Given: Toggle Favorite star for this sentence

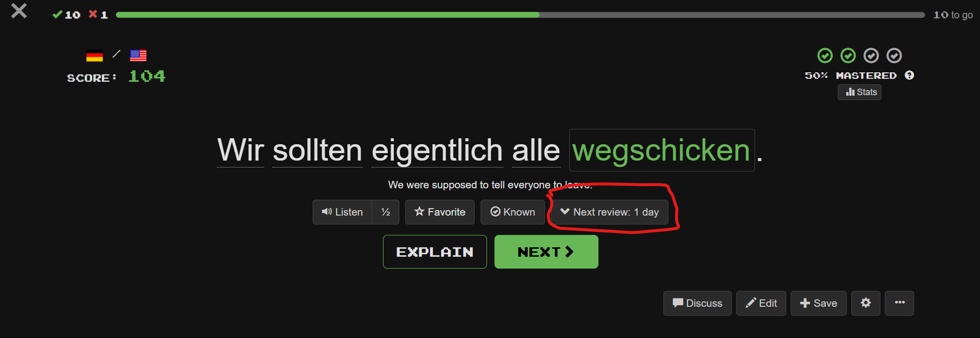Looking at the screenshot, I should point(440,212).
